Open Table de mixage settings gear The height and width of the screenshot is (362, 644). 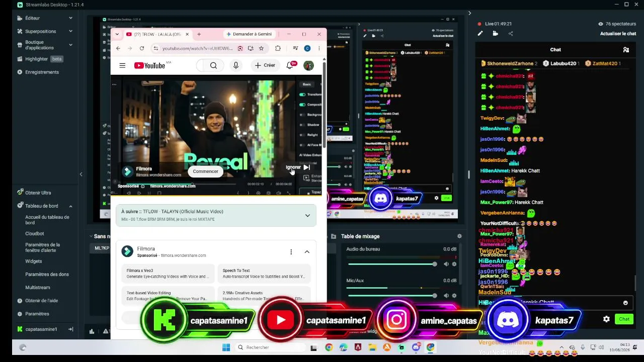pyautogui.click(x=459, y=236)
